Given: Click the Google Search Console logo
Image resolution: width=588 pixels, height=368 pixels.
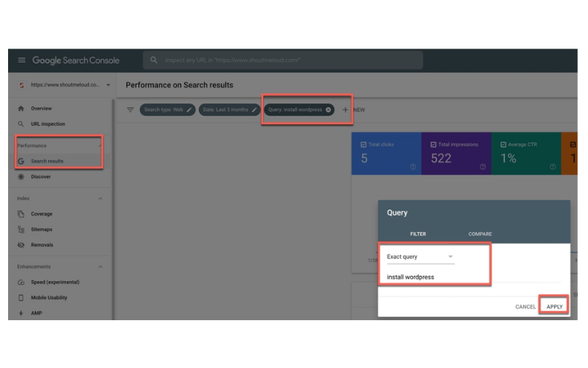Looking at the screenshot, I should pyautogui.click(x=76, y=60).
